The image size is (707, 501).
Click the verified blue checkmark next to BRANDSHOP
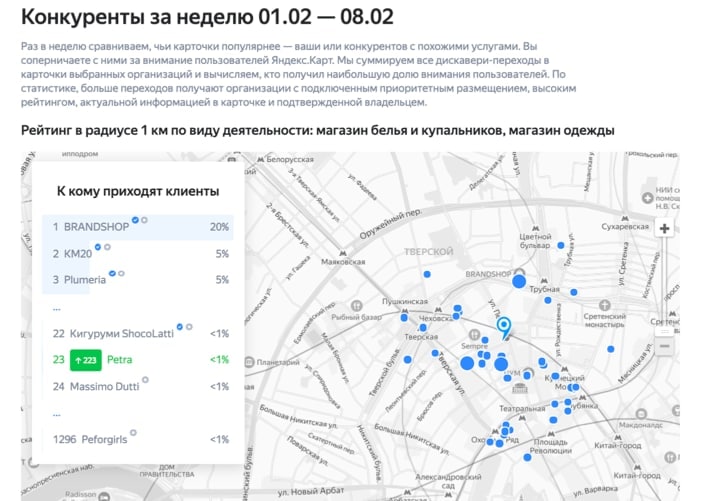coord(135,220)
